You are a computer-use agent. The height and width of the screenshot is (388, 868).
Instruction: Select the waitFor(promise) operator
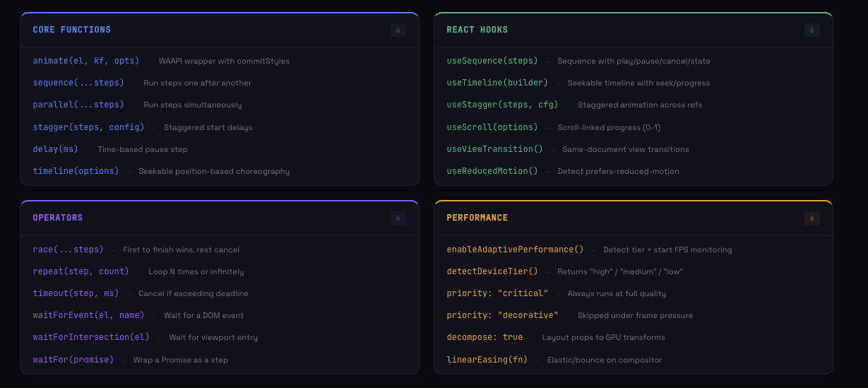(x=73, y=360)
